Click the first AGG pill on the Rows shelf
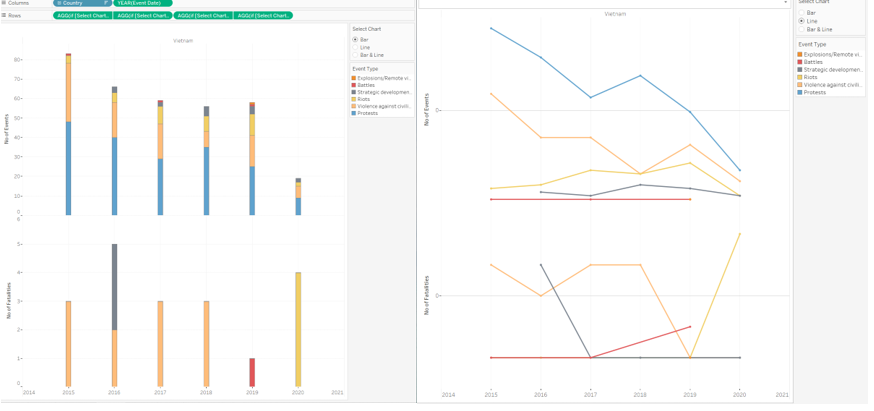 82,16
